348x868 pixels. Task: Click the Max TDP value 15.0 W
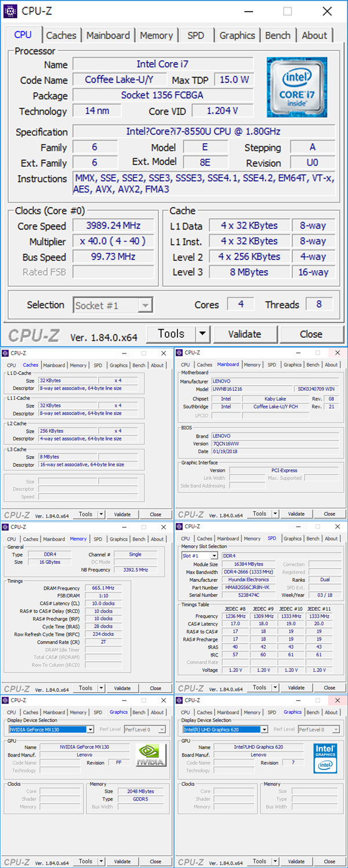pos(234,80)
